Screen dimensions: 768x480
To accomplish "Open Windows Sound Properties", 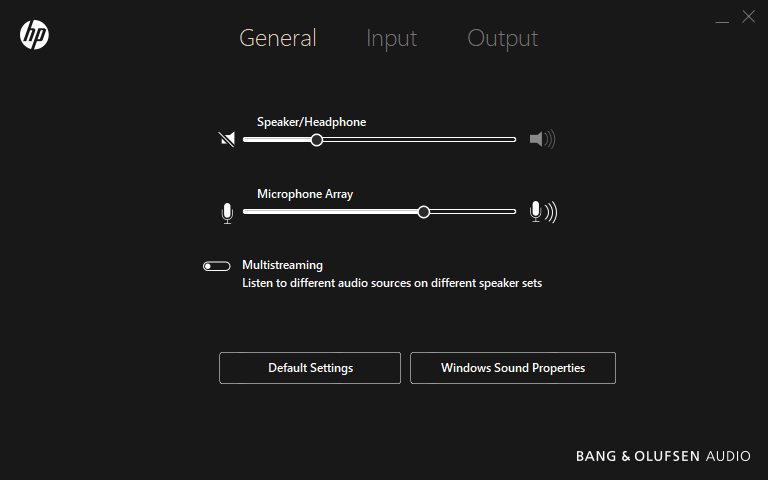I will (513, 368).
